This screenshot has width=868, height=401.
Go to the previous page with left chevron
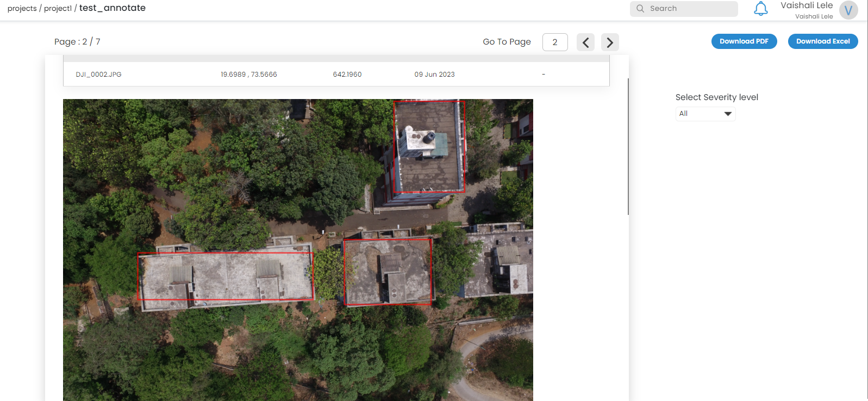pyautogui.click(x=585, y=42)
